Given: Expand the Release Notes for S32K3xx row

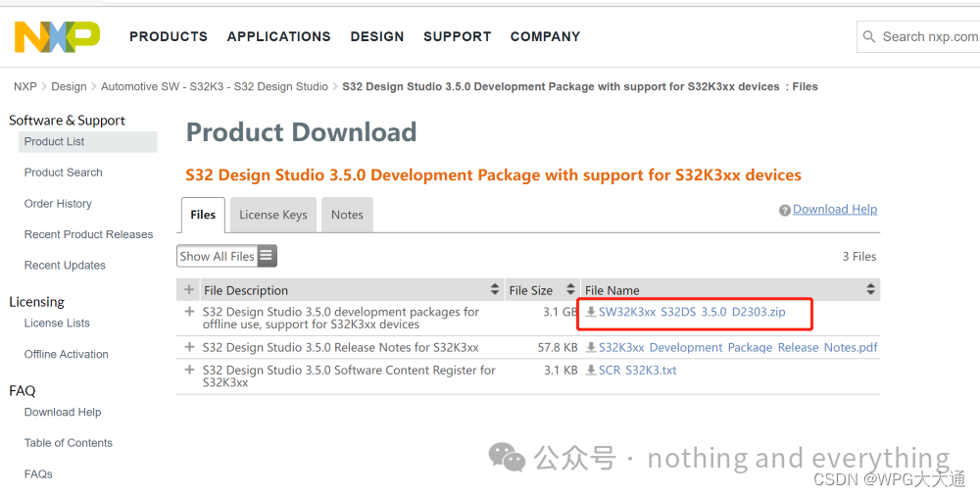Looking at the screenshot, I should click(x=189, y=347).
